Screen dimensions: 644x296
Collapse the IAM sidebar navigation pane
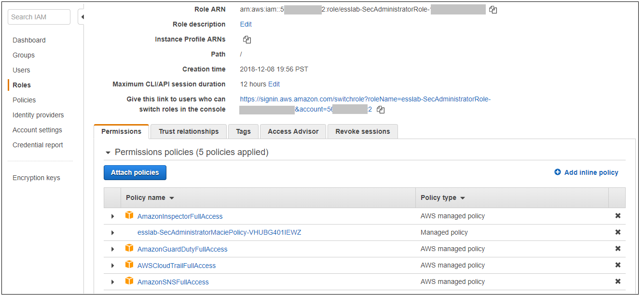tap(82, 17)
